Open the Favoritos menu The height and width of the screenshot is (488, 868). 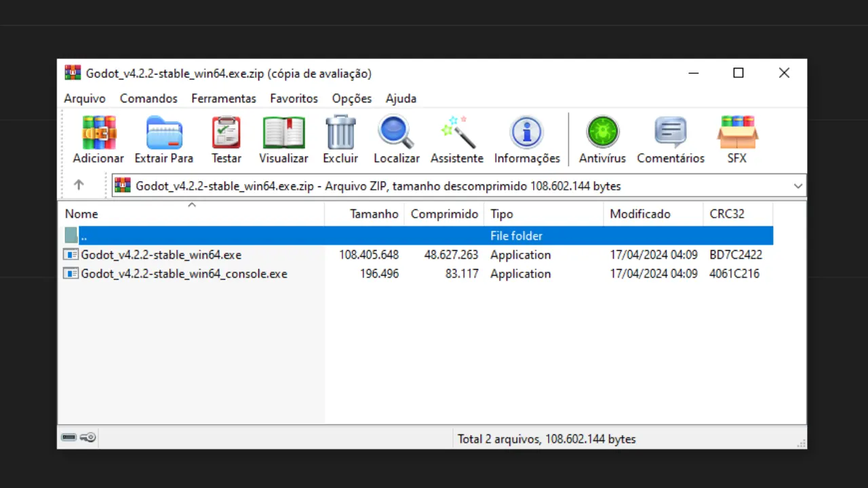coord(294,98)
